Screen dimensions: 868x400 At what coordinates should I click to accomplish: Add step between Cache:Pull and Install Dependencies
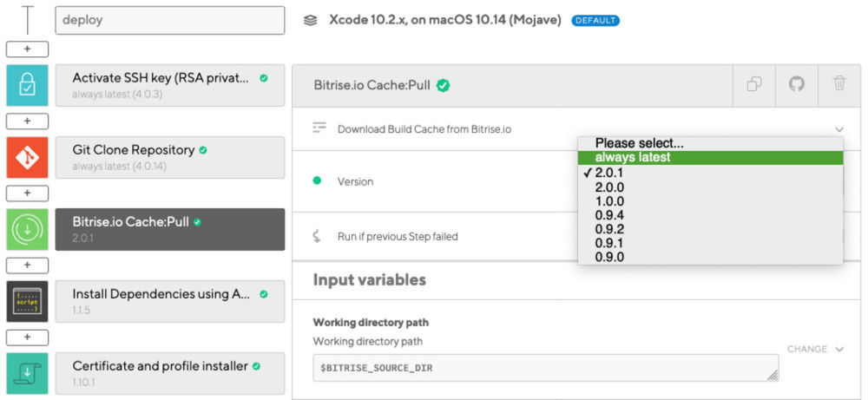(27, 265)
